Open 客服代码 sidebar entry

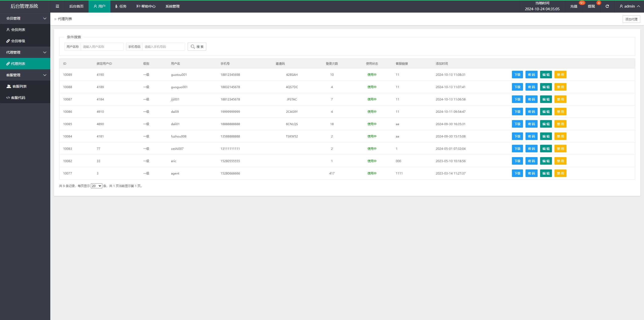pos(18,98)
